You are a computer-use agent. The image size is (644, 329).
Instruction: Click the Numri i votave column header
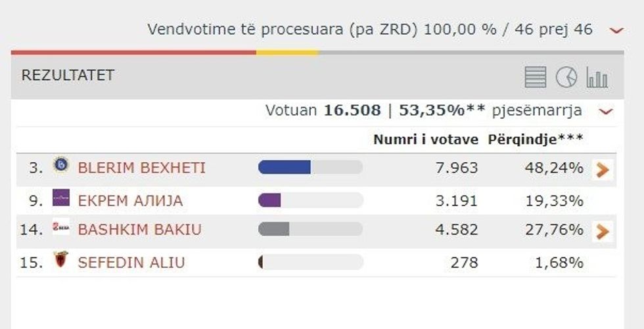(x=425, y=139)
